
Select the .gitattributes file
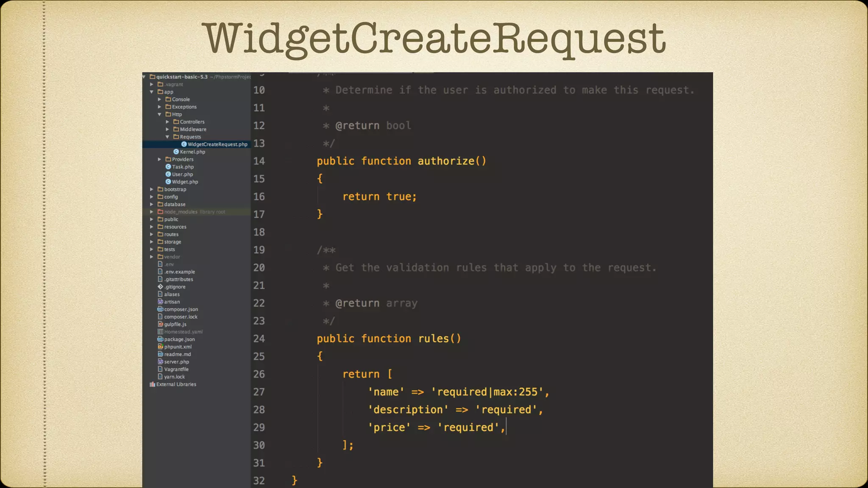point(178,279)
